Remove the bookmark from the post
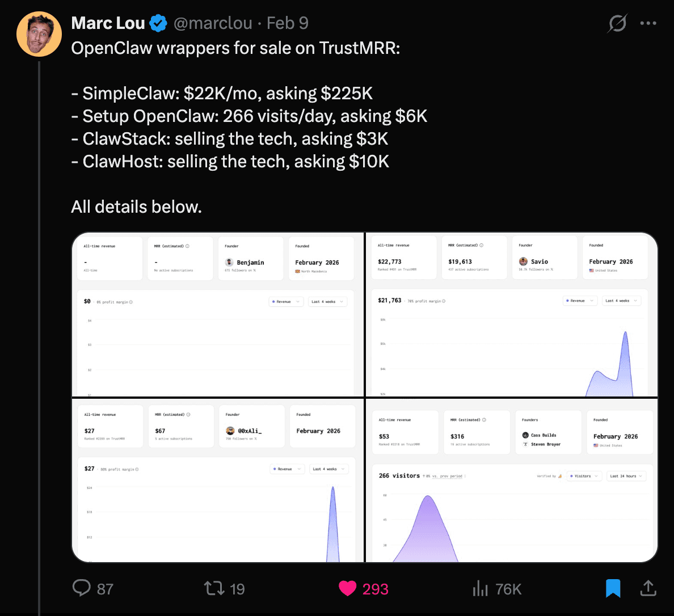Image resolution: width=674 pixels, height=616 pixels. click(612, 588)
